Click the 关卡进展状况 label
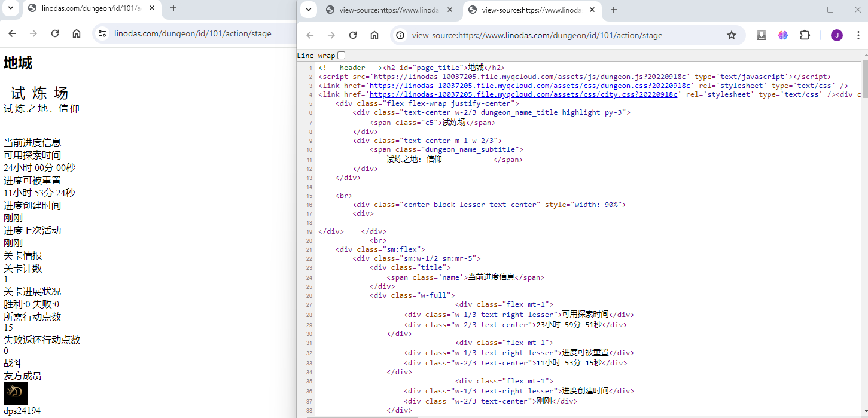Viewport: 868px width, 418px height. tap(32, 292)
